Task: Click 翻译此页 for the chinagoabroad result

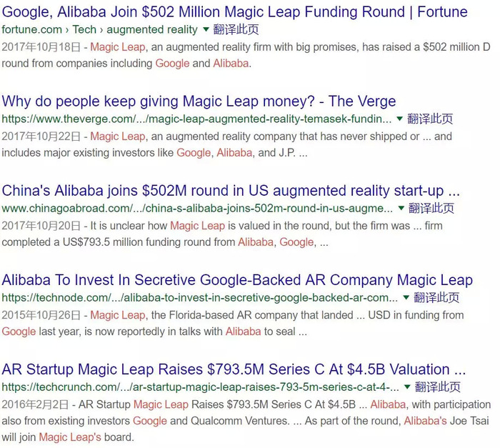Action: 431,208
